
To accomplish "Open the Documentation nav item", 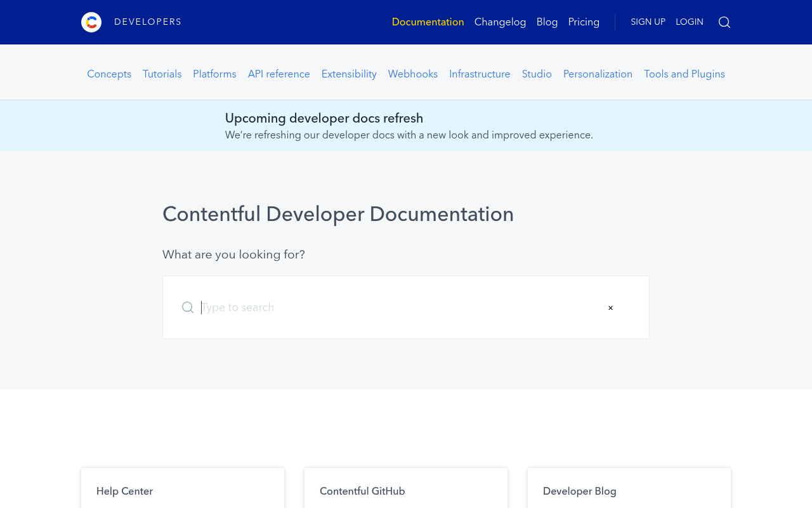I will click(428, 22).
